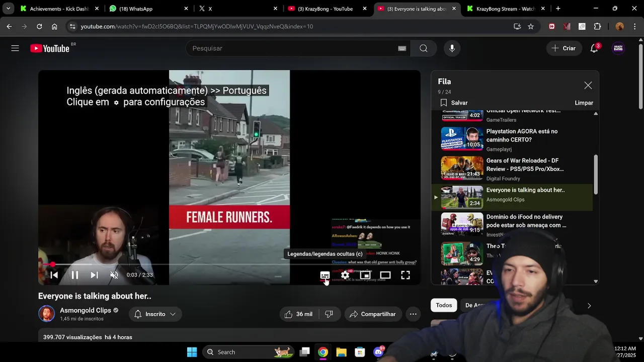This screenshot has height=362, width=644.
Task: Open Dominio do iFood no delivery video
Action: 512,225
